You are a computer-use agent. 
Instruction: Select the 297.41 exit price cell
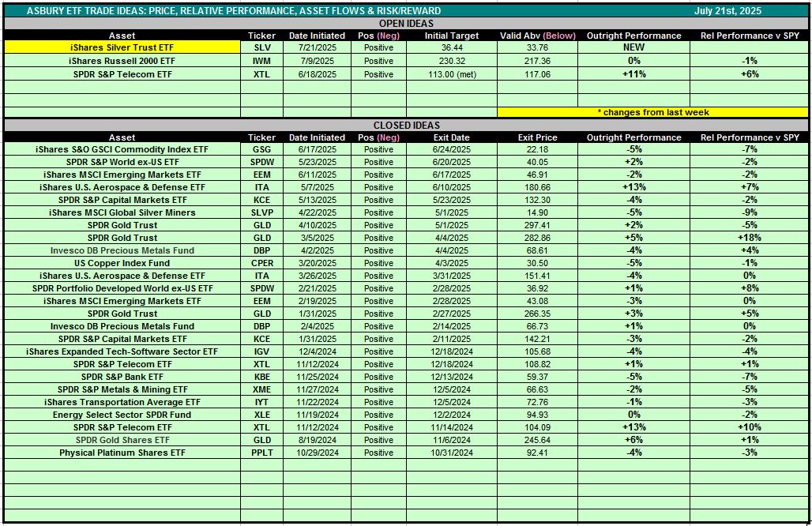[537, 225]
